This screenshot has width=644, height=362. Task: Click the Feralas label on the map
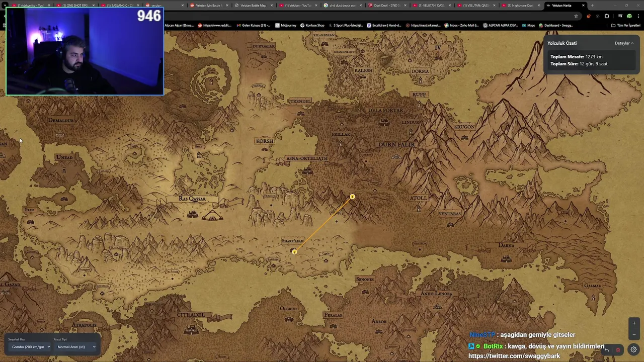click(x=333, y=315)
